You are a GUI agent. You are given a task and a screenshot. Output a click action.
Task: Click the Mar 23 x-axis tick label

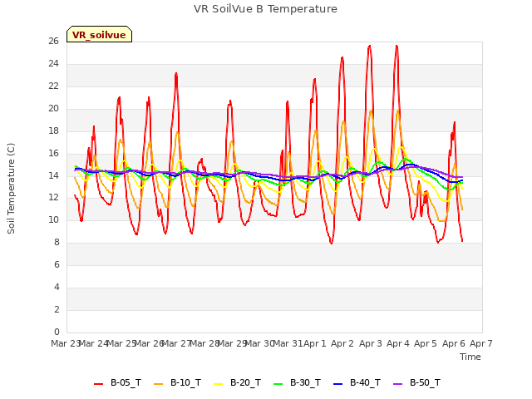point(66,343)
